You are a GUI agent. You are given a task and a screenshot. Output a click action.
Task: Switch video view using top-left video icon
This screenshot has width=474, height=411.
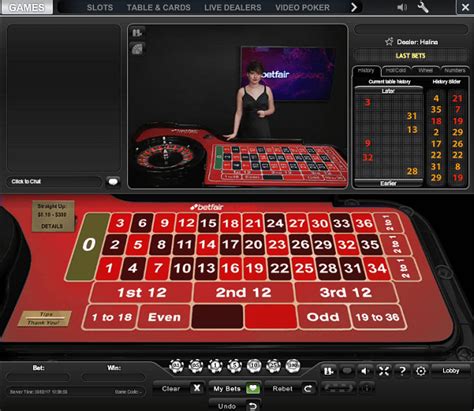[137, 32]
